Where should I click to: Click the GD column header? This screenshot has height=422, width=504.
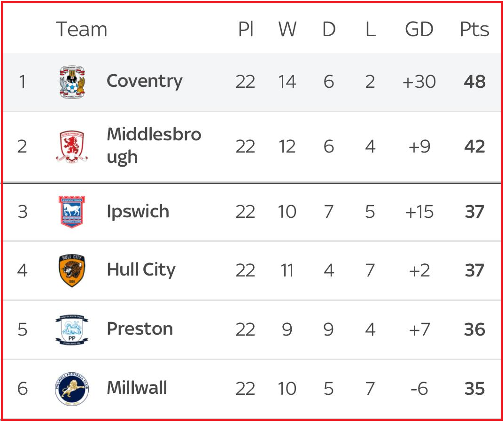[x=419, y=30]
